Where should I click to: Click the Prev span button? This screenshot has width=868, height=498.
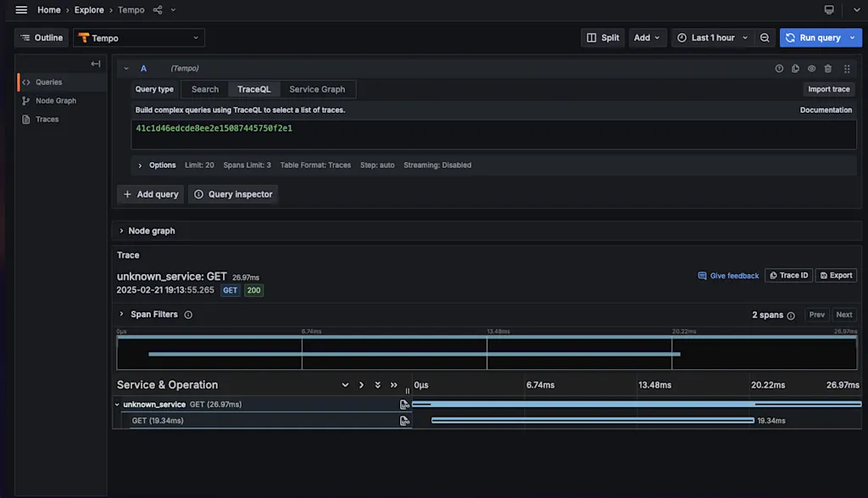[x=816, y=315]
